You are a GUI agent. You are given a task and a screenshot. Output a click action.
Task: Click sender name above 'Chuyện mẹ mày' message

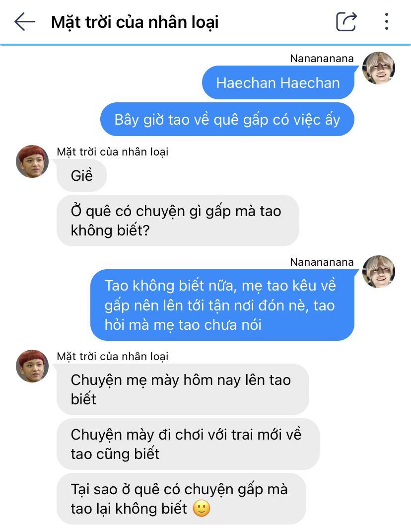113,356
